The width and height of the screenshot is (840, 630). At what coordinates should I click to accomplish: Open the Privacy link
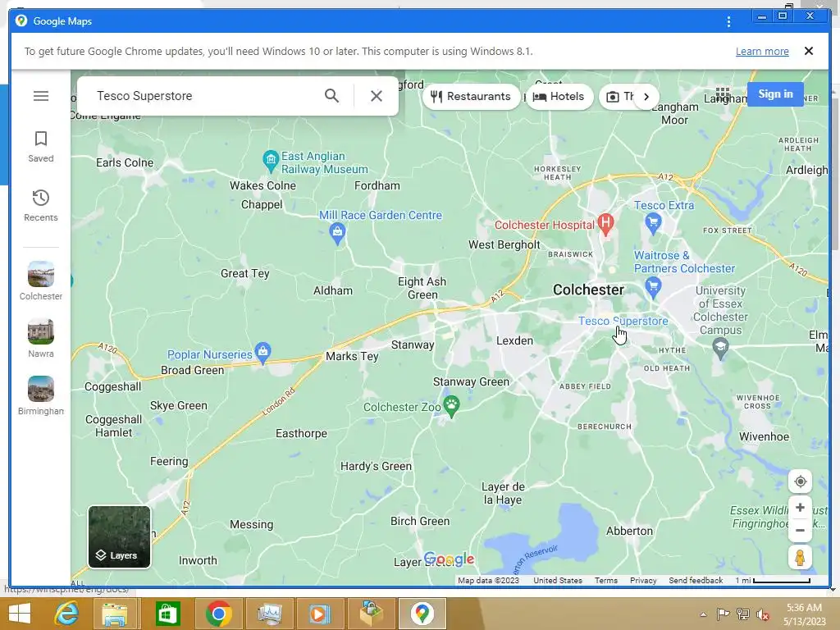click(643, 580)
